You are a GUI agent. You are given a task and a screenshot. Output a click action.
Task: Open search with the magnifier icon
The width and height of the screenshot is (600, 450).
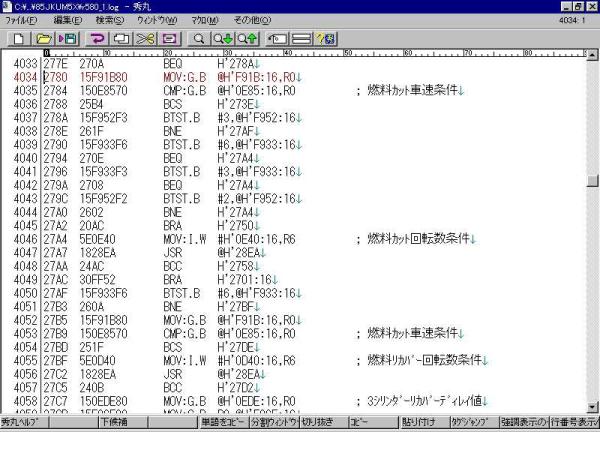199,39
